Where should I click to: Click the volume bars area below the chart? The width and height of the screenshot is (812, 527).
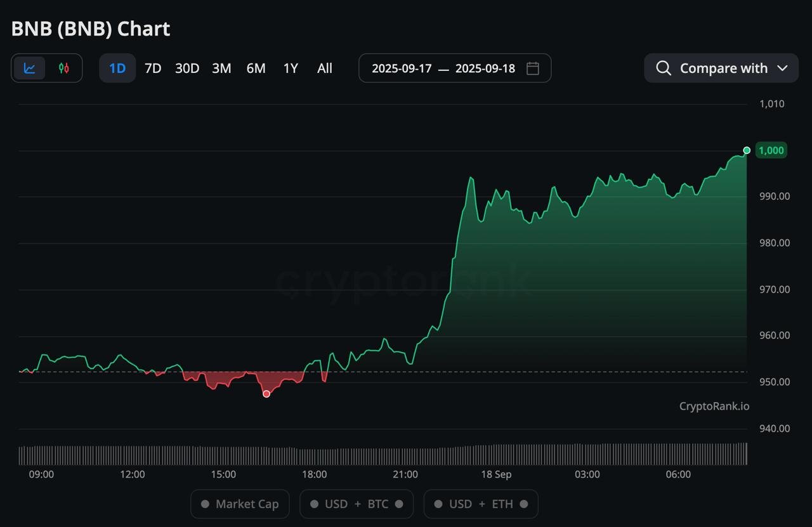381,453
